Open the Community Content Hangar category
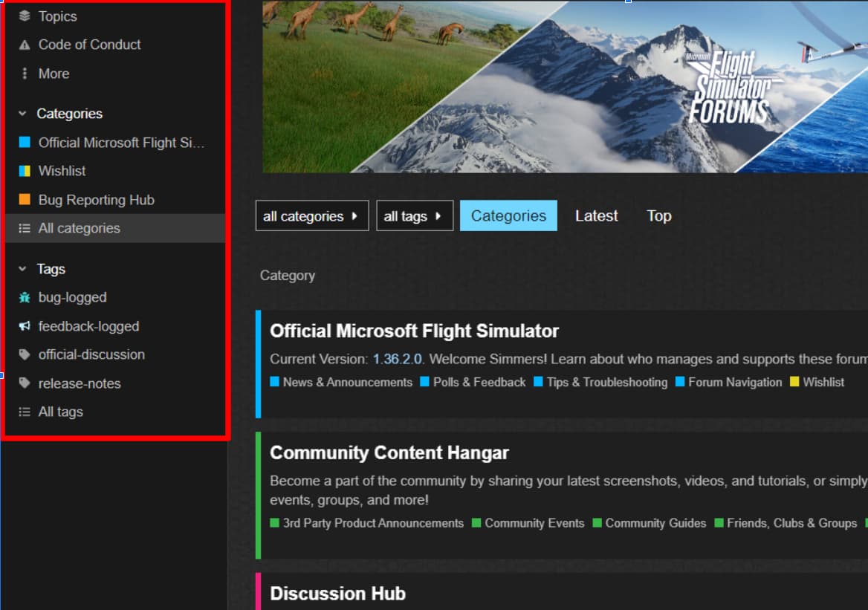 click(x=389, y=452)
